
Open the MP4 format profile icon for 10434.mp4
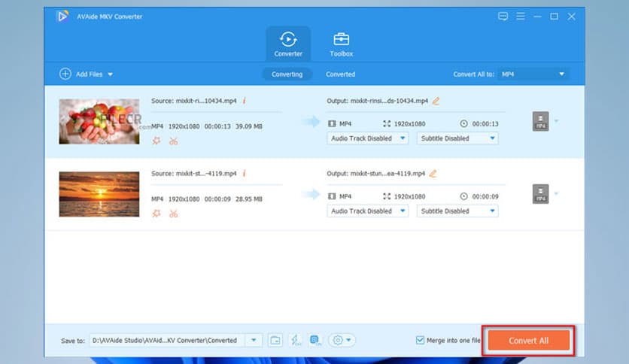[540, 121]
